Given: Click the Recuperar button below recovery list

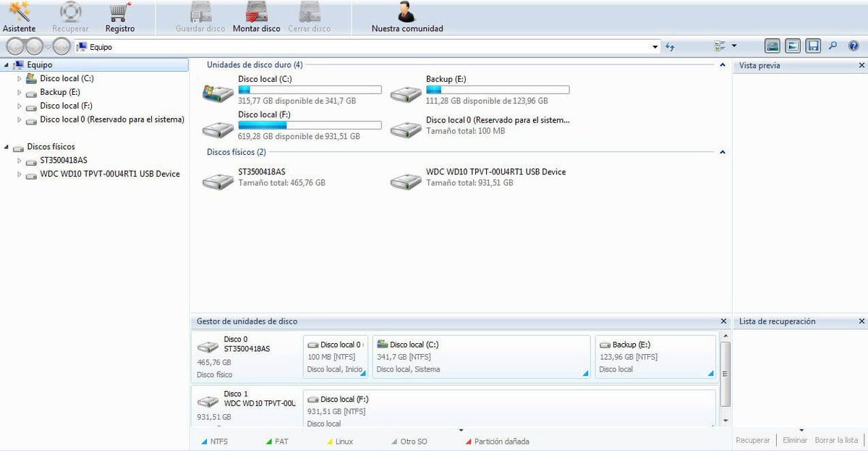Looking at the screenshot, I should click(x=753, y=440).
